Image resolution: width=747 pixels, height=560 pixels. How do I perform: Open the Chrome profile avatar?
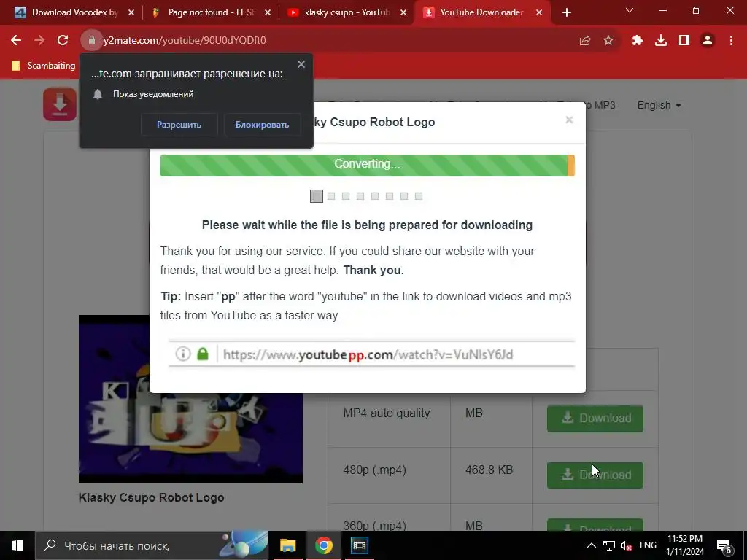(x=708, y=41)
